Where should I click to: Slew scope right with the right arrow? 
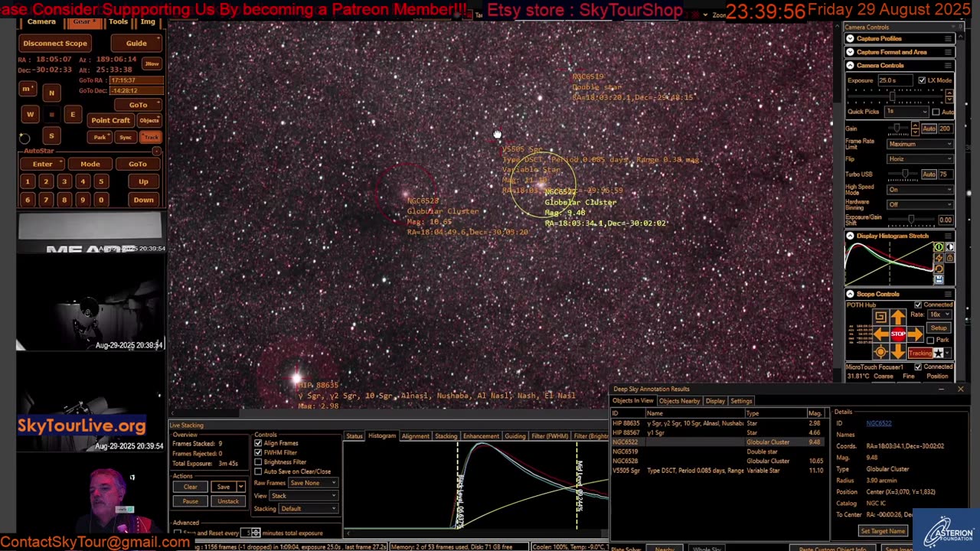pyautogui.click(x=915, y=334)
